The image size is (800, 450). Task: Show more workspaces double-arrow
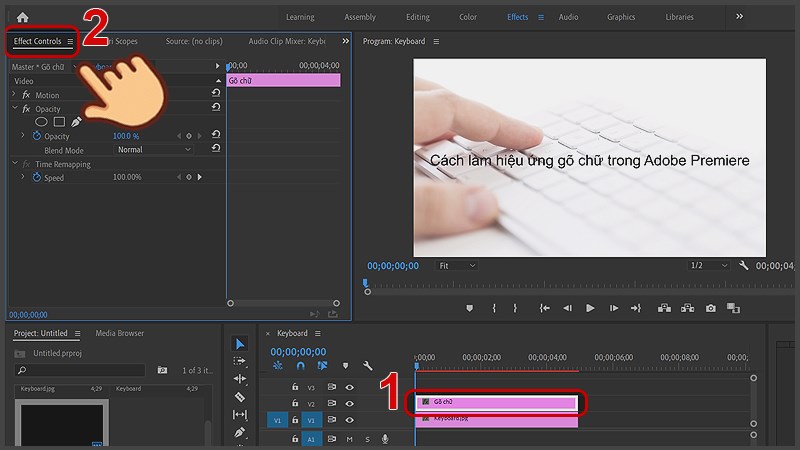coord(739,17)
